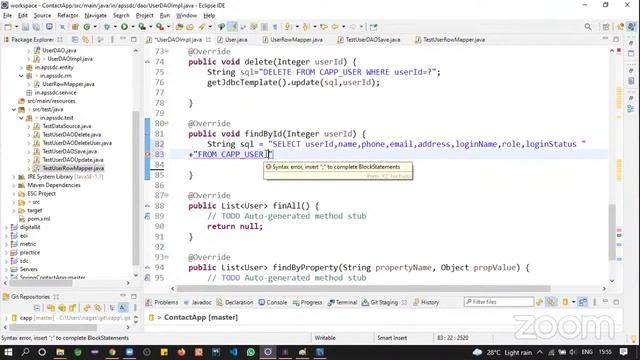This screenshot has width=640, height=360.
Task: Click the toolbar Search magnifier at right
Action: 588,27
